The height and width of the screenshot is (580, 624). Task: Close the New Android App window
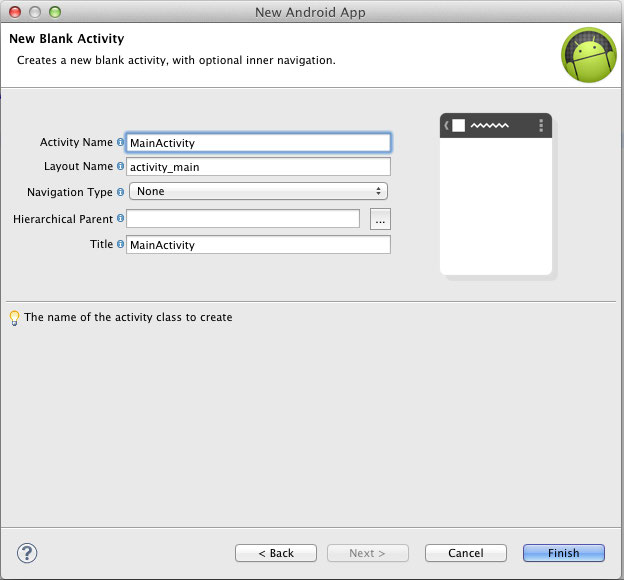[x=15, y=12]
